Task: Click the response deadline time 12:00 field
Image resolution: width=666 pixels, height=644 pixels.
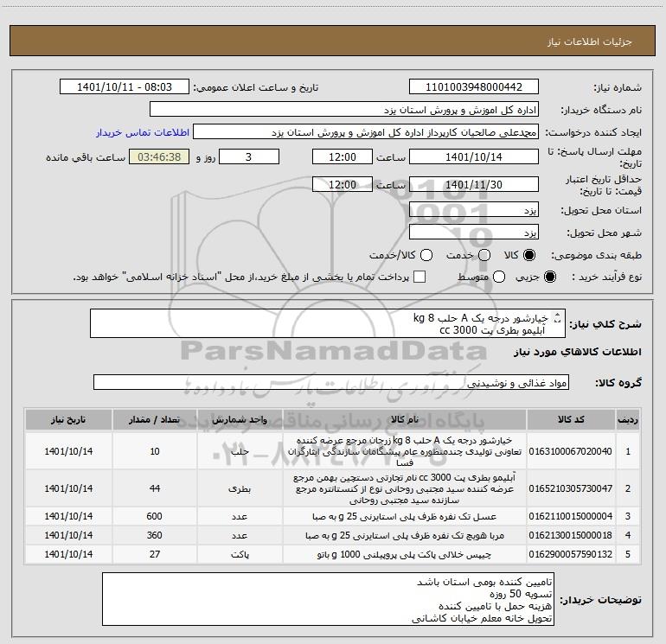Action: [x=343, y=156]
